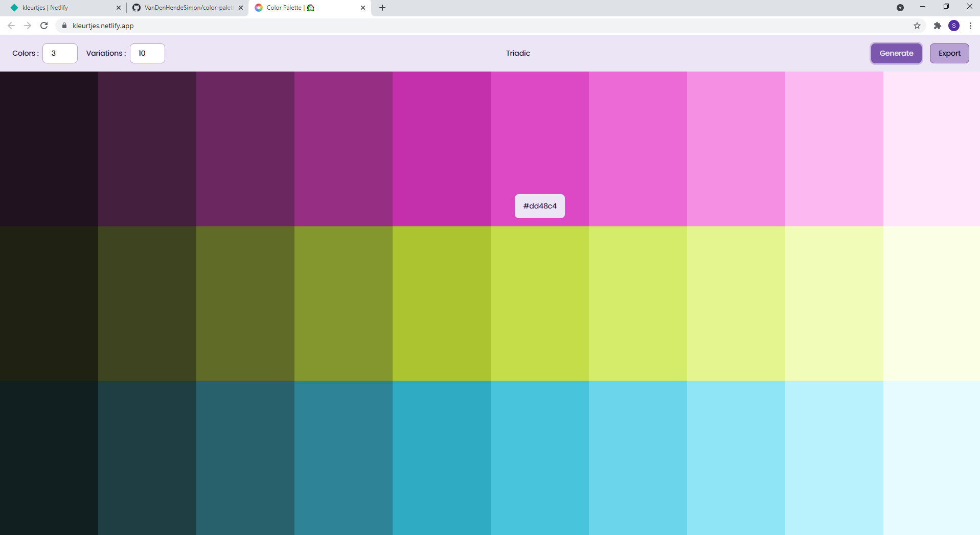Focus the Variations number field
Image resolution: width=980 pixels, height=535 pixels.
[147, 53]
